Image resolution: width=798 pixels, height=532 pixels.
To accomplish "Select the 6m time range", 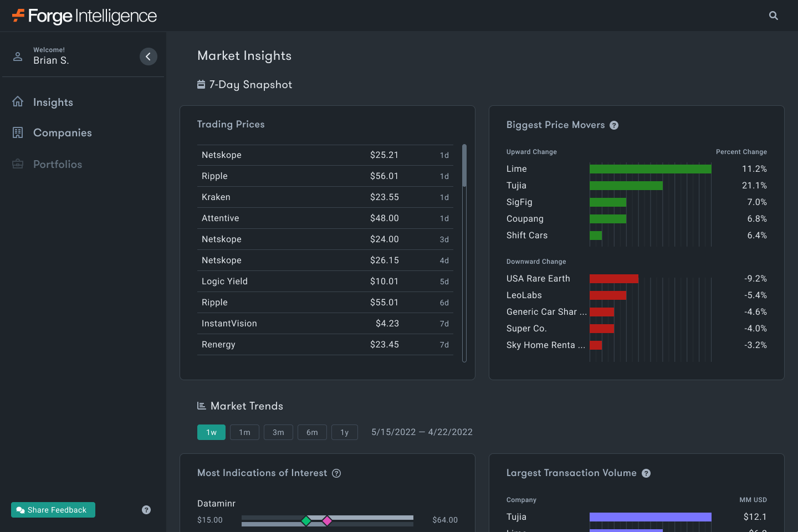I will tap(312, 432).
